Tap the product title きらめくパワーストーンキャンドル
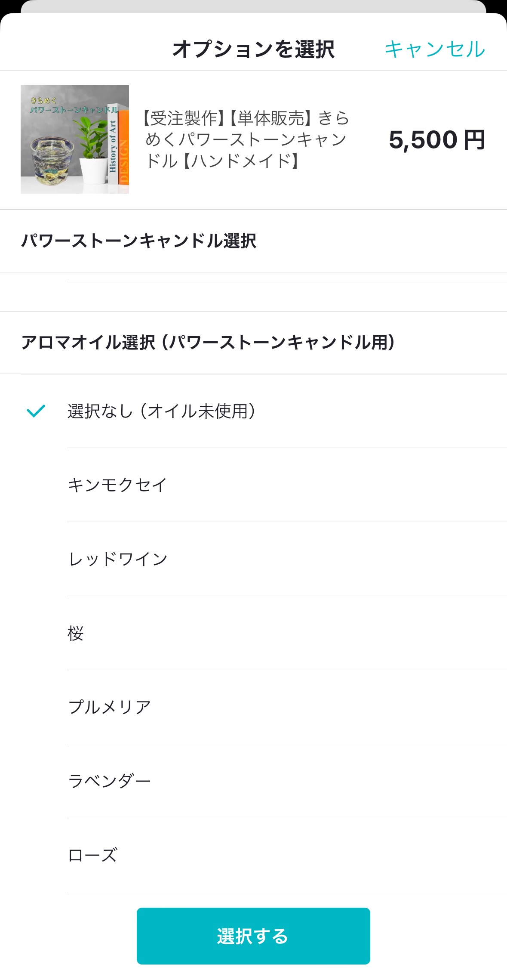The image size is (507, 980). click(x=246, y=139)
